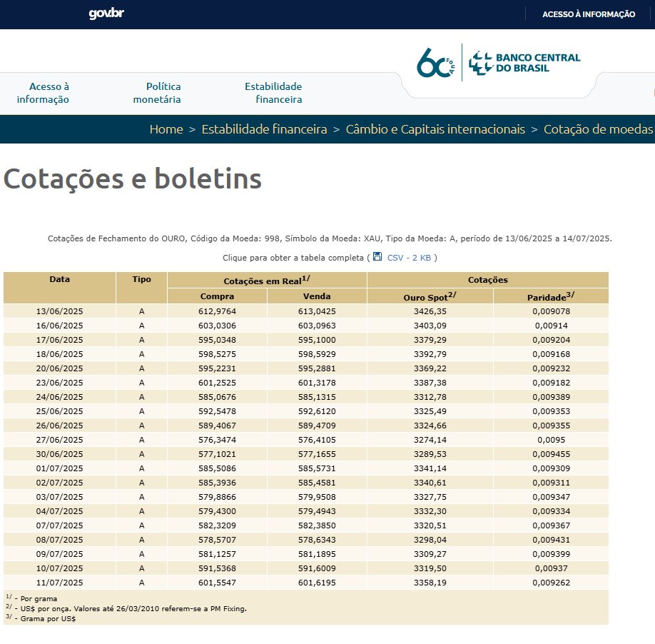
Task: Select the date 18/06/2025
Action: [x=60, y=354]
